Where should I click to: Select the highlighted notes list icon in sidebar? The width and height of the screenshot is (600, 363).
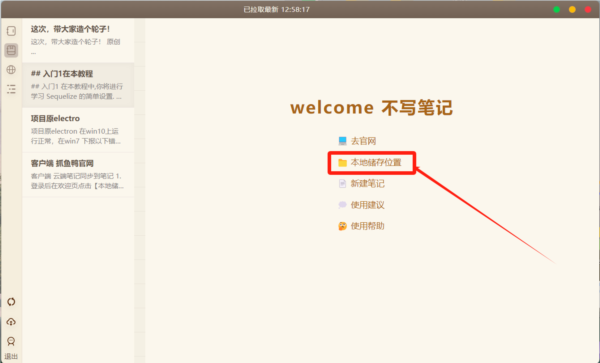tap(11, 50)
